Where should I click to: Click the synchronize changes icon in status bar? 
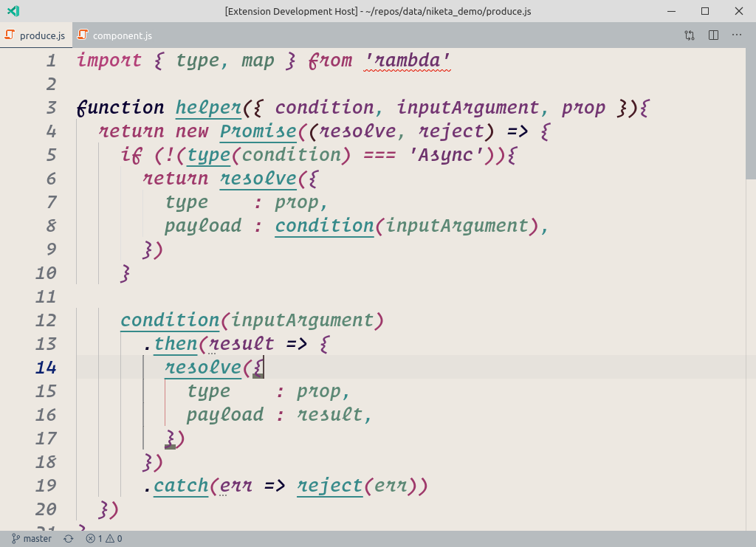click(x=69, y=539)
